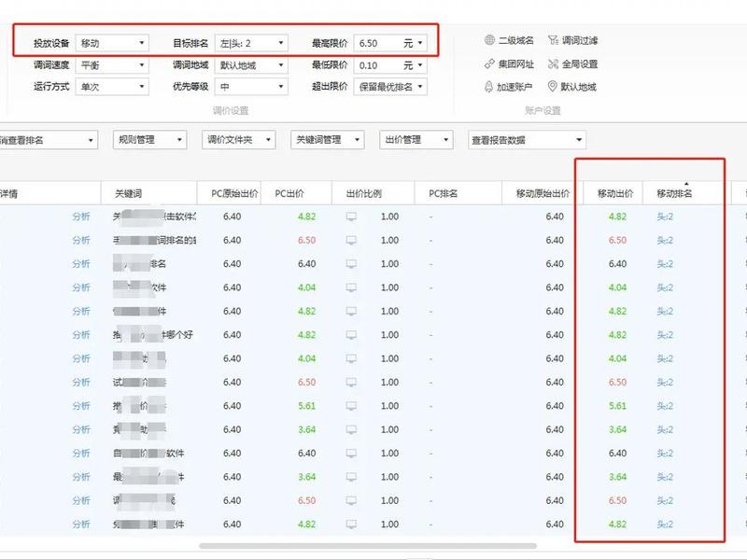
Task: Open the 调词速度 dropdown showing 平衡
Action: (112, 64)
